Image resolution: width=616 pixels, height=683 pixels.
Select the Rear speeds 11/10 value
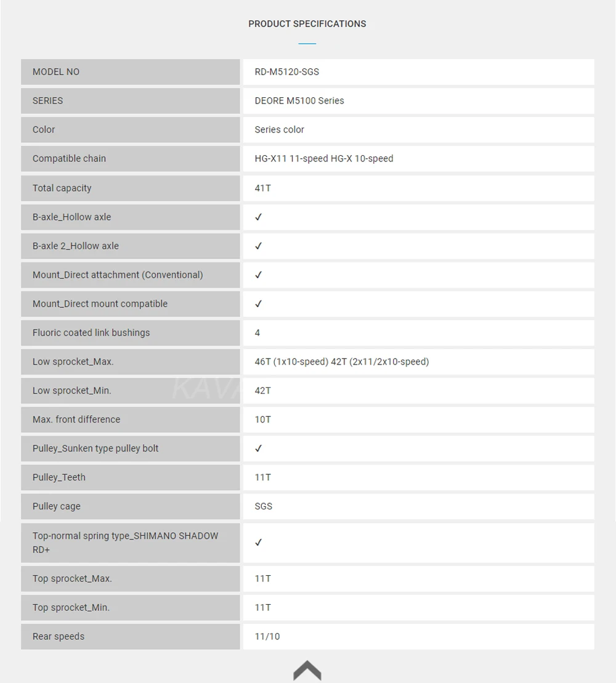tap(267, 636)
